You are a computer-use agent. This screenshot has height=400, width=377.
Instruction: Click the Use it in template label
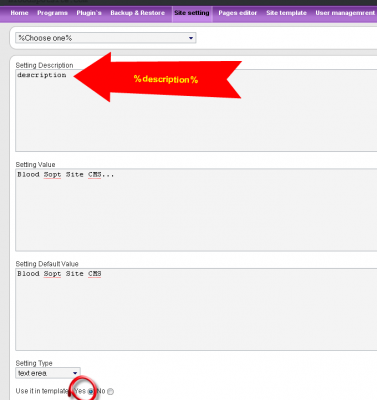pyautogui.click(x=42, y=391)
